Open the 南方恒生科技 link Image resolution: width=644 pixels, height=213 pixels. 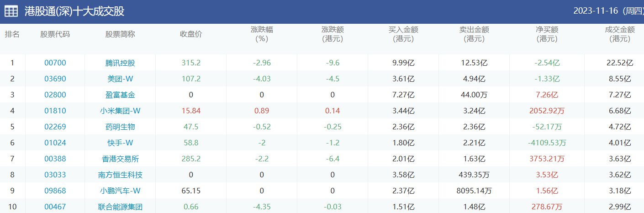point(120,175)
